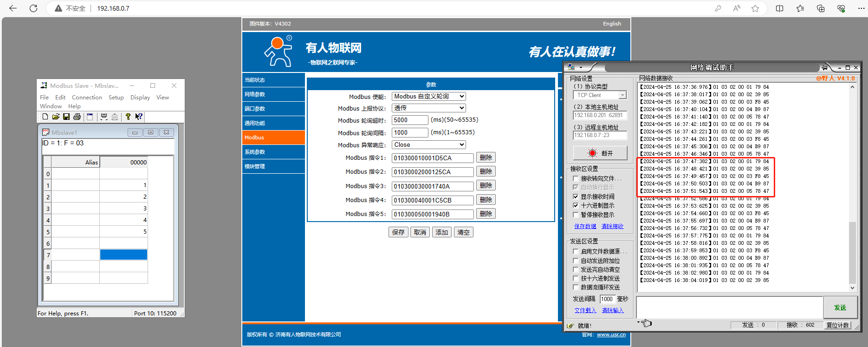The height and width of the screenshot is (347, 868).
Task: Open the browser favorites list icon
Action: 800,8
